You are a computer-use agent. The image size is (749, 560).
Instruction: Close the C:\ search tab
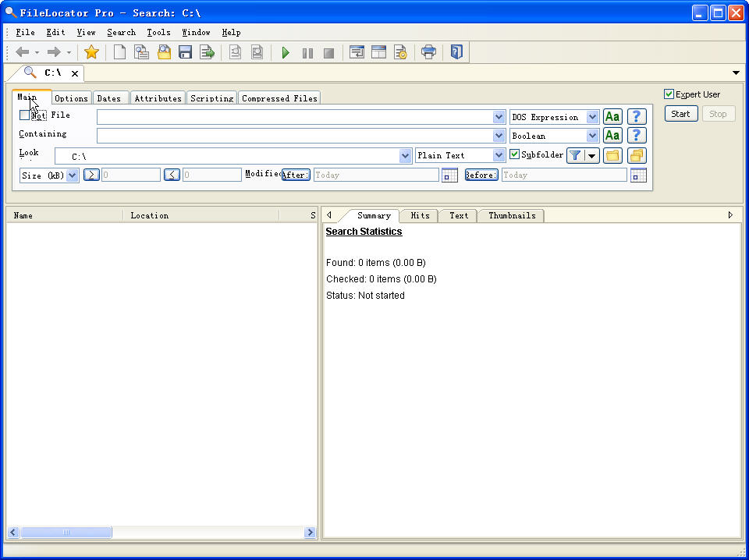[x=75, y=73]
